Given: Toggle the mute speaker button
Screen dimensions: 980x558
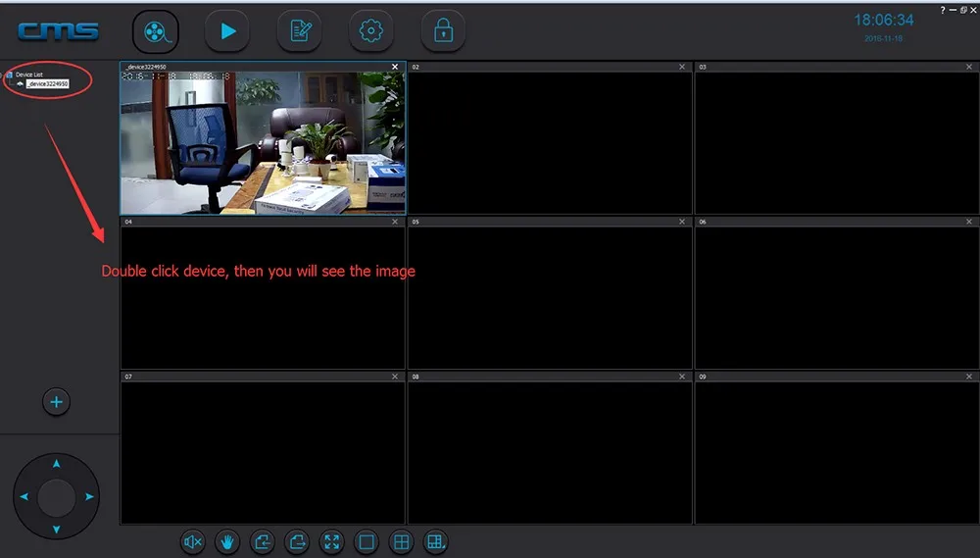Looking at the screenshot, I should coord(193,541).
